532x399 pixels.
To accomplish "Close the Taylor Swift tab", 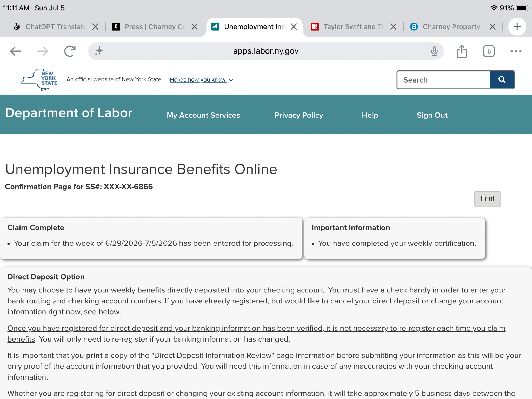I will pyautogui.click(x=393, y=27).
